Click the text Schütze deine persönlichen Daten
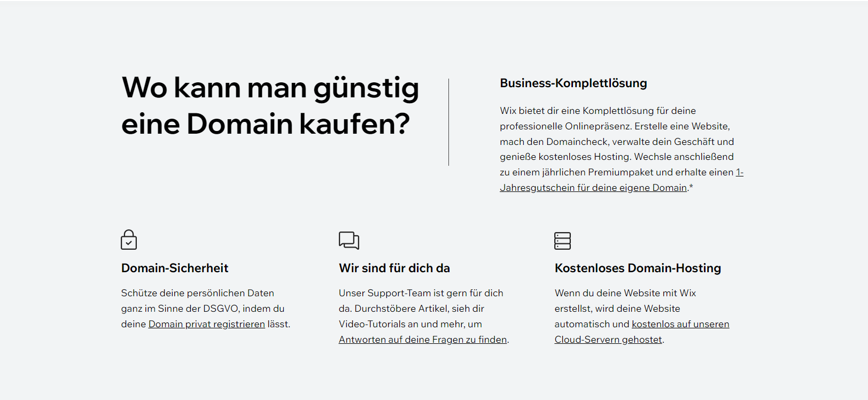 [197, 293]
